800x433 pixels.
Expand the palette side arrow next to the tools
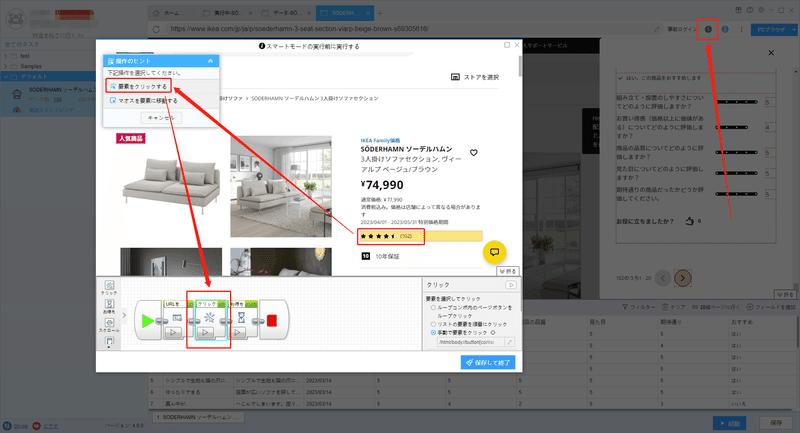124,315
